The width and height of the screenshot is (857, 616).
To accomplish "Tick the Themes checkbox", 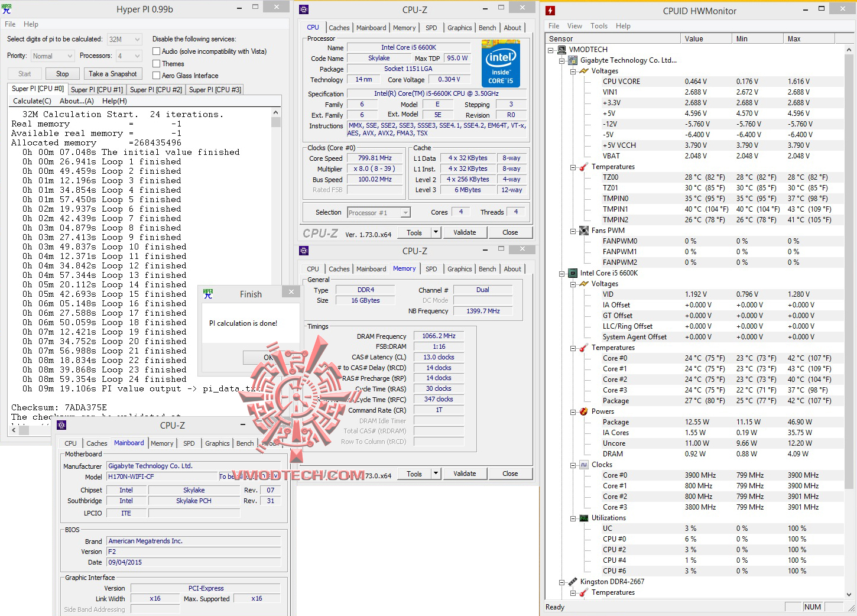I will tap(157, 64).
